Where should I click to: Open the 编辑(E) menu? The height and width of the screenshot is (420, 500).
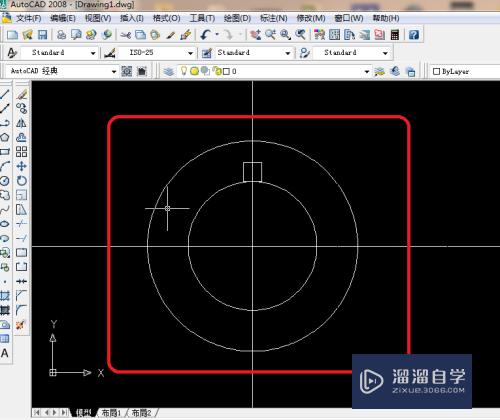coord(63,18)
